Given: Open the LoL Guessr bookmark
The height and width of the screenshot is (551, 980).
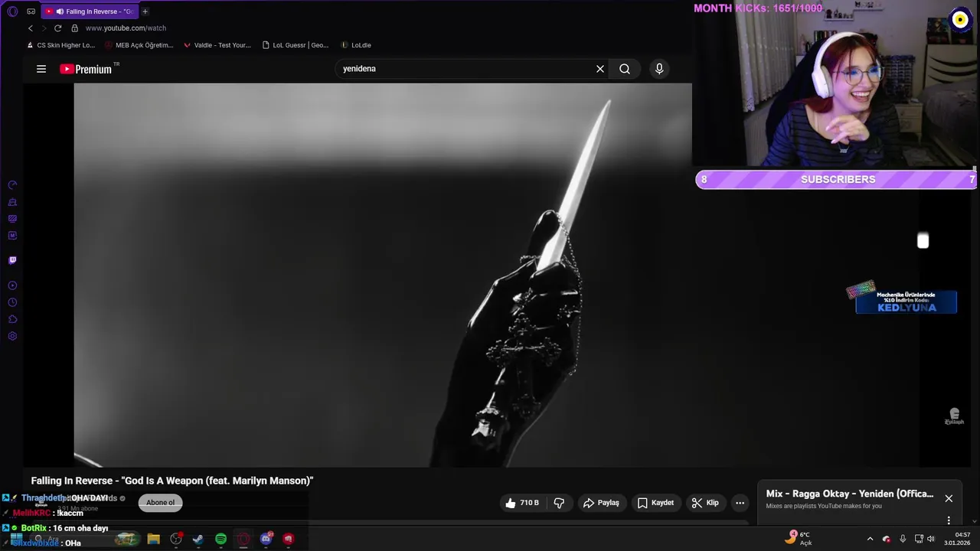Looking at the screenshot, I should click(x=296, y=45).
